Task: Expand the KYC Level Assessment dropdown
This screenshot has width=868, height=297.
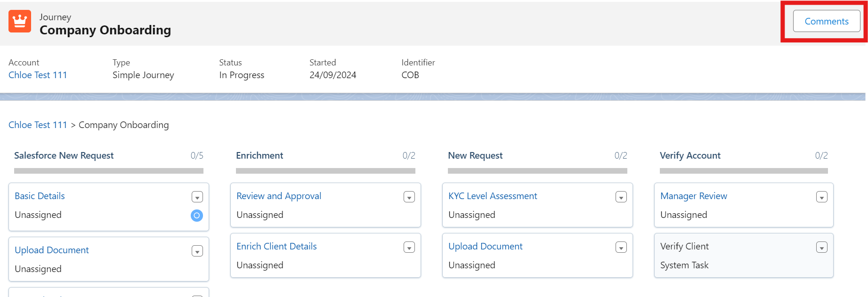Action: point(621,197)
